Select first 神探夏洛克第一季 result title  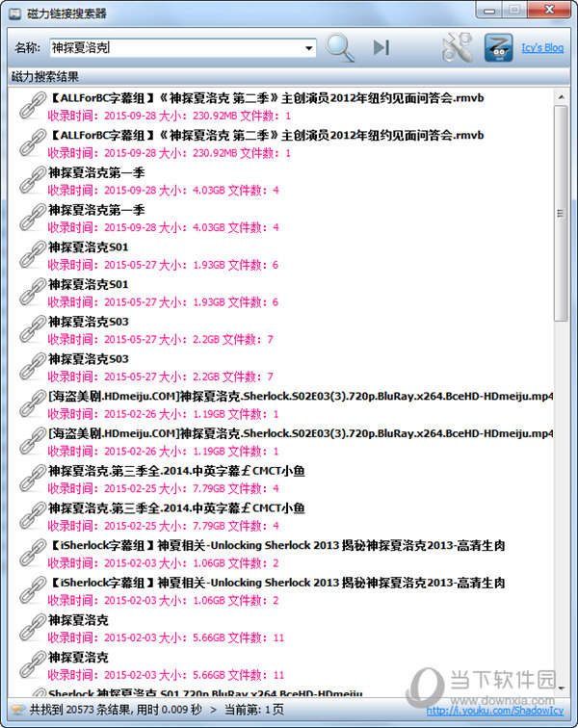click(x=96, y=172)
